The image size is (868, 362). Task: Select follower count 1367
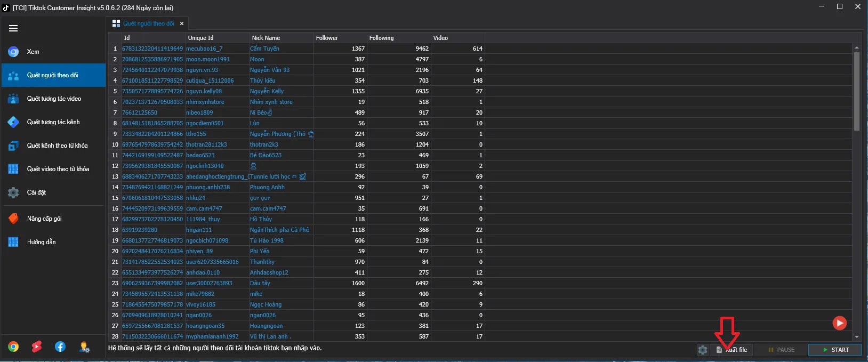358,49
